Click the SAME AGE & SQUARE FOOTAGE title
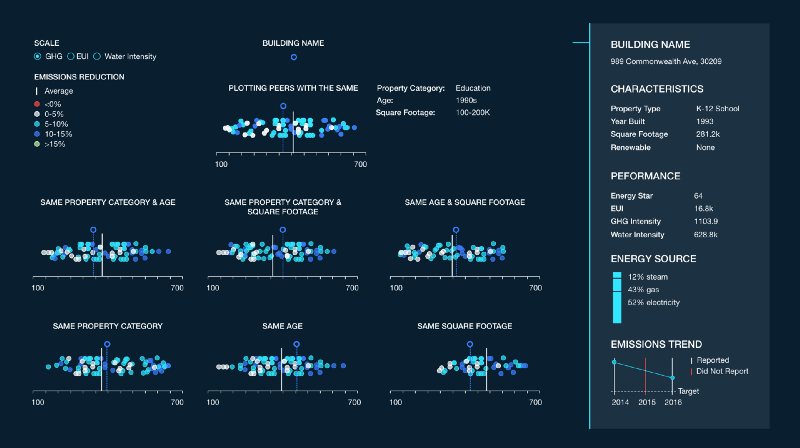The width and height of the screenshot is (800, 448). click(x=465, y=203)
